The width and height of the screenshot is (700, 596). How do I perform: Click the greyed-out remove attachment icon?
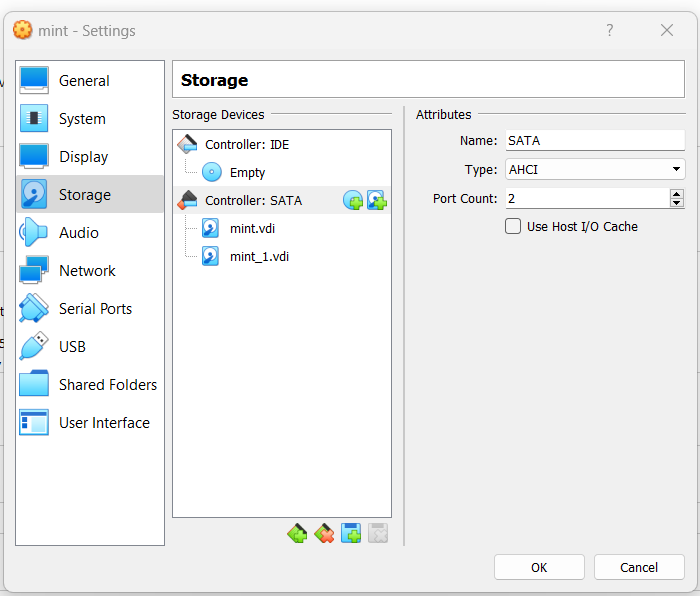(378, 533)
